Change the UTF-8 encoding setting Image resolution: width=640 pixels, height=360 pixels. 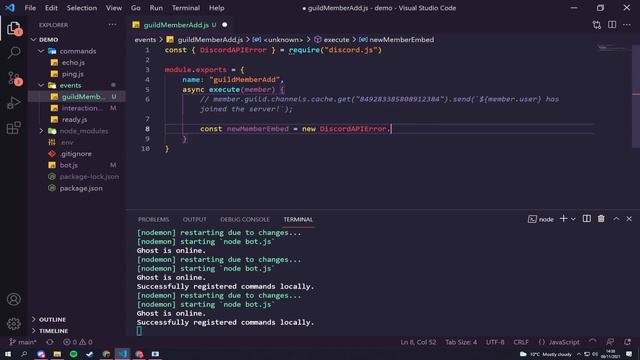pos(495,342)
